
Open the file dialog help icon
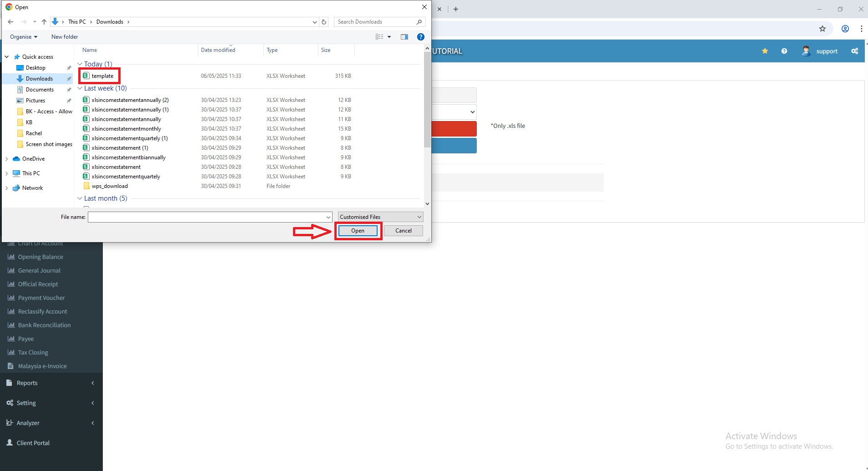421,37
